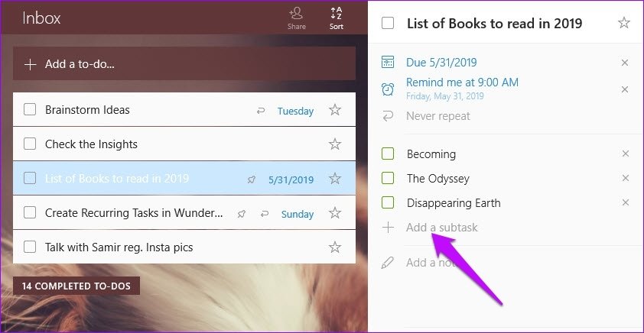Click the calendar due date icon
This screenshot has height=333, width=644.
pos(387,63)
